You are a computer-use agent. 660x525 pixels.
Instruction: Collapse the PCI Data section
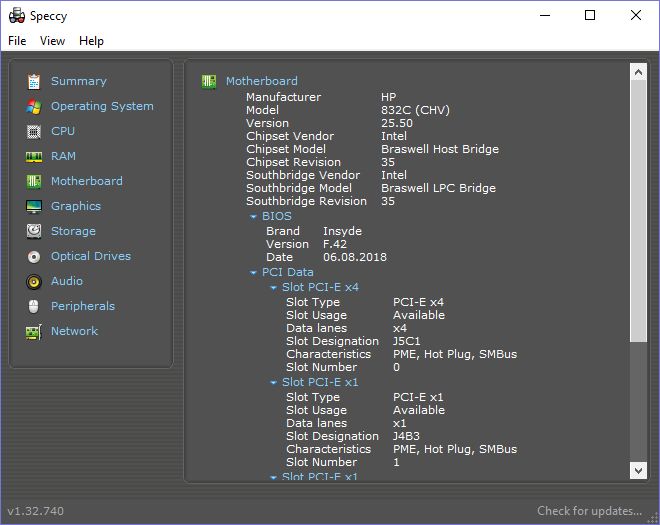pos(253,273)
